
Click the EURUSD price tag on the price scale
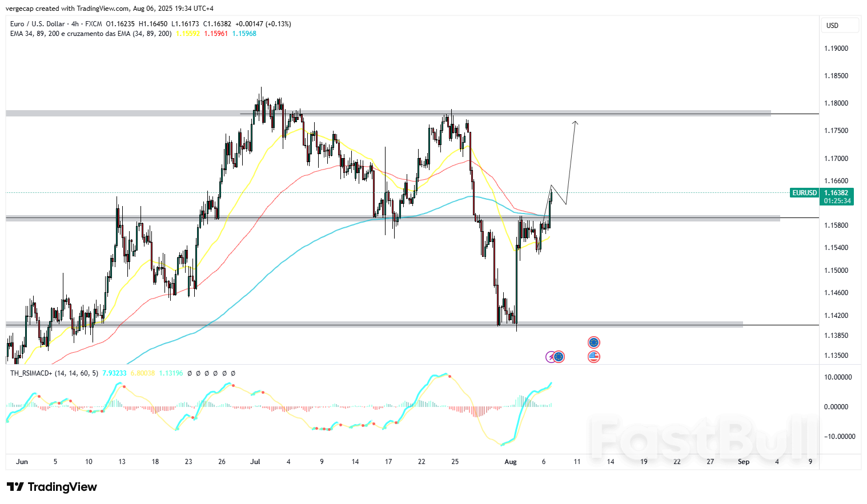pos(805,193)
